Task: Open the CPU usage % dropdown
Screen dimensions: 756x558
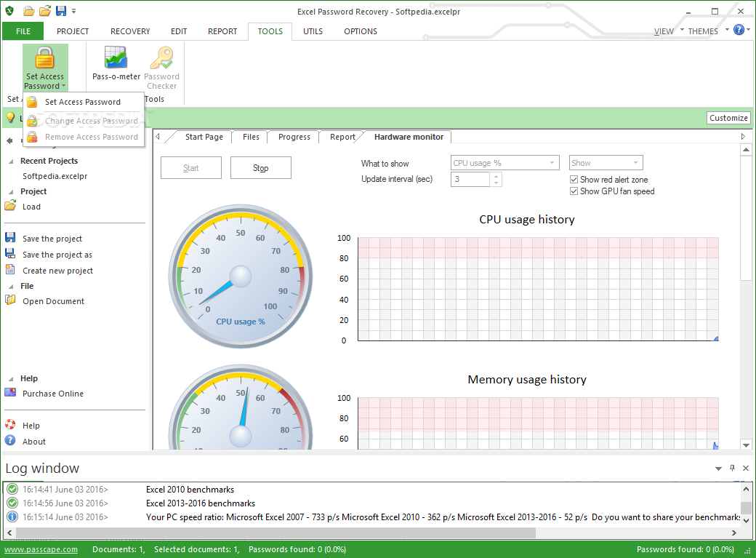Action: click(504, 163)
